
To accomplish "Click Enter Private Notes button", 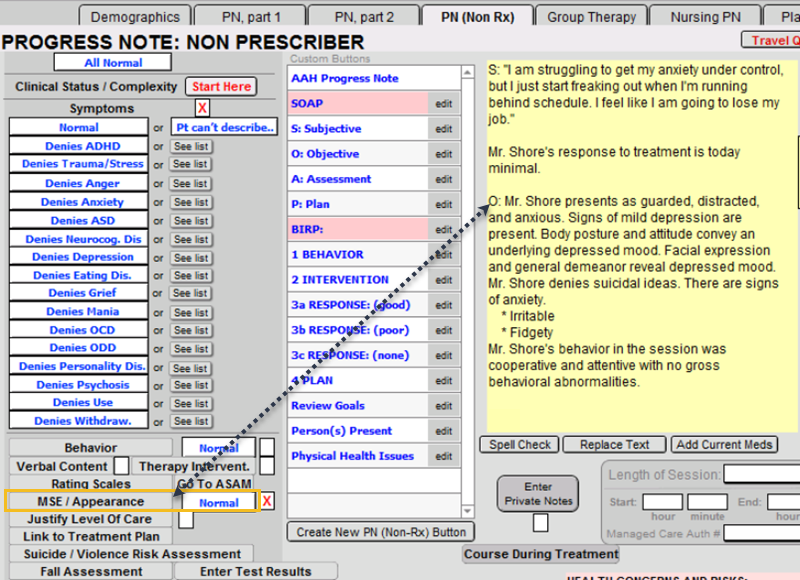I will (x=538, y=494).
